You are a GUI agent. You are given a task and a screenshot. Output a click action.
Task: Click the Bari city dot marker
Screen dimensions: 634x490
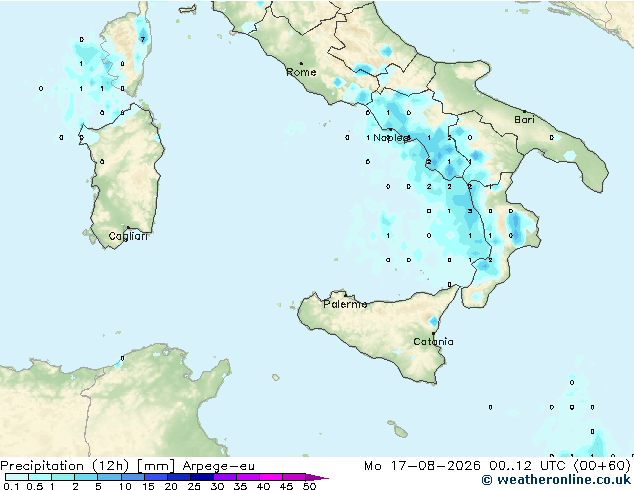point(524,111)
